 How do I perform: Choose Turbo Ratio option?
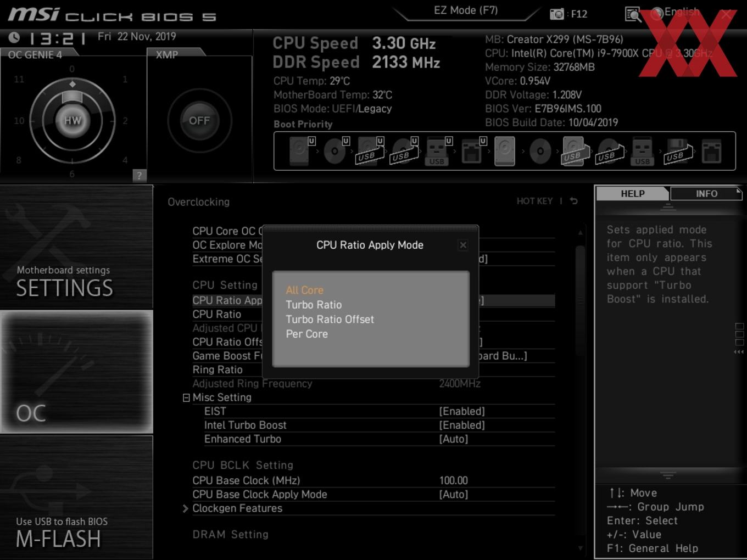(x=314, y=305)
